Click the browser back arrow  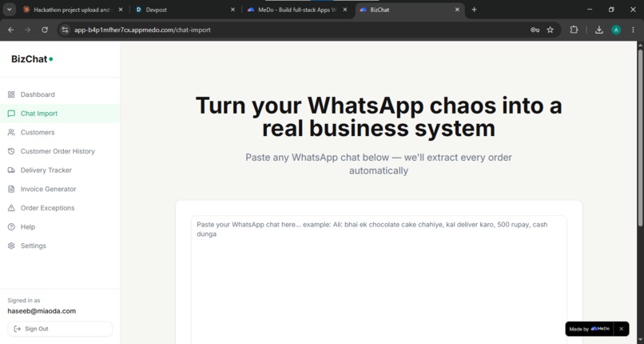coord(11,30)
